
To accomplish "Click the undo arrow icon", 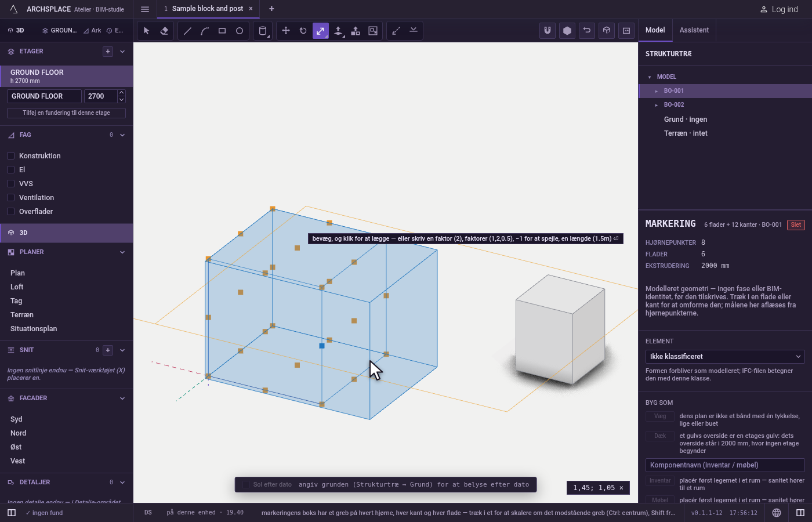I will (x=587, y=31).
